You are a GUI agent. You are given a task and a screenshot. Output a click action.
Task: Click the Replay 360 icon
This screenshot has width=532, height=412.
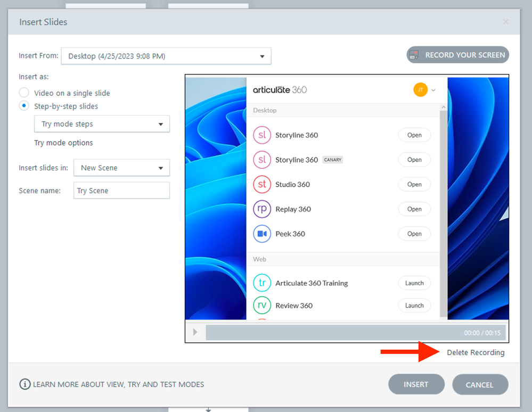262,209
